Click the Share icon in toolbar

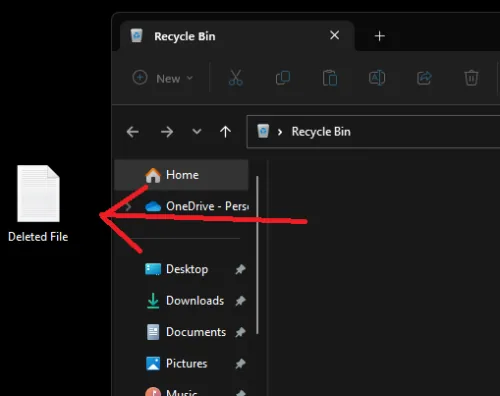424,78
